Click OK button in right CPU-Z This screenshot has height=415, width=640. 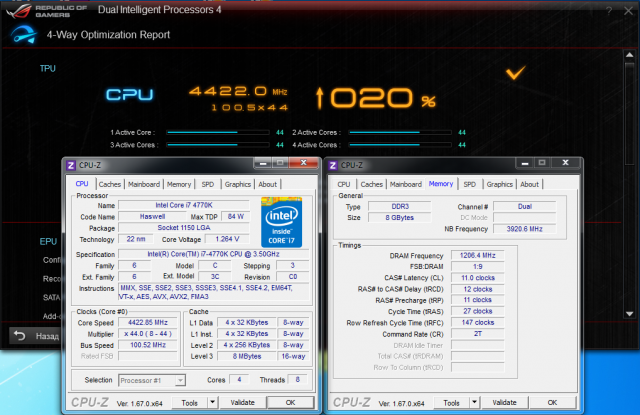click(552, 402)
